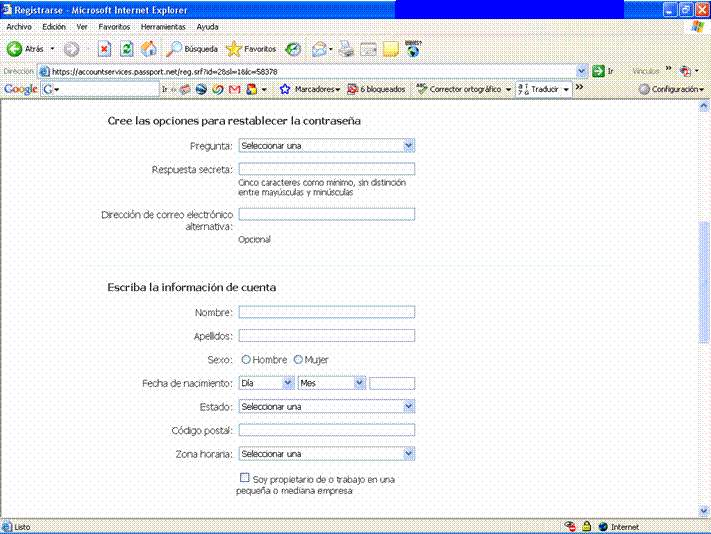The height and width of the screenshot is (534, 711).
Task: Click the Print icon in toolbar
Action: click(346, 48)
